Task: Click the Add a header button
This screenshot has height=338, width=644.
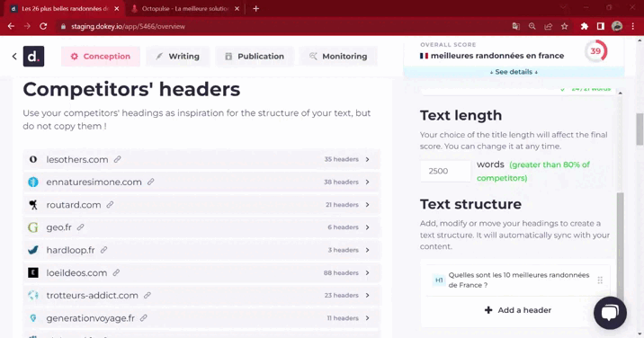Action: tap(517, 310)
